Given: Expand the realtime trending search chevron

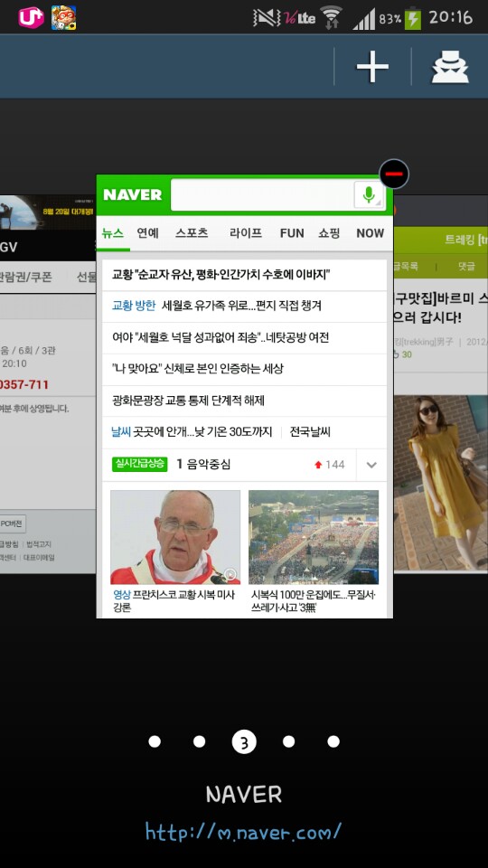Looking at the screenshot, I should coord(371,465).
